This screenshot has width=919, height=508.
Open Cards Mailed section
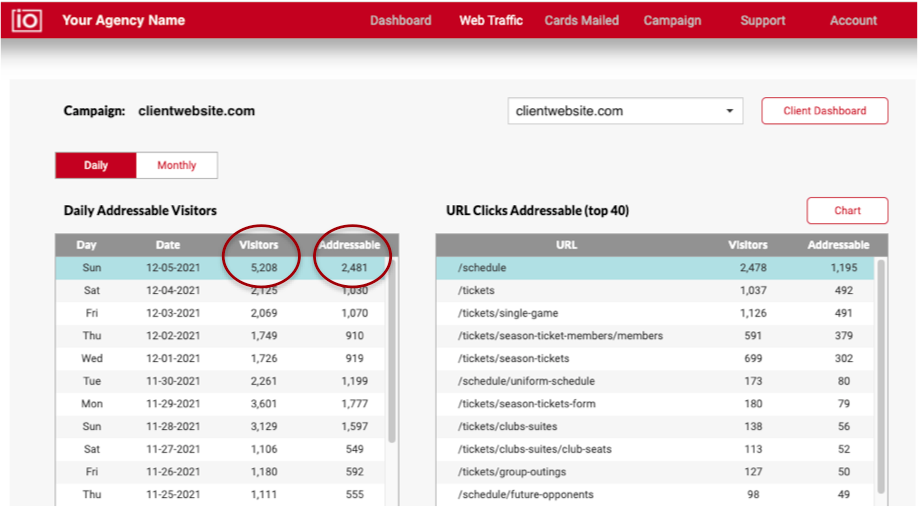coord(581,20)
